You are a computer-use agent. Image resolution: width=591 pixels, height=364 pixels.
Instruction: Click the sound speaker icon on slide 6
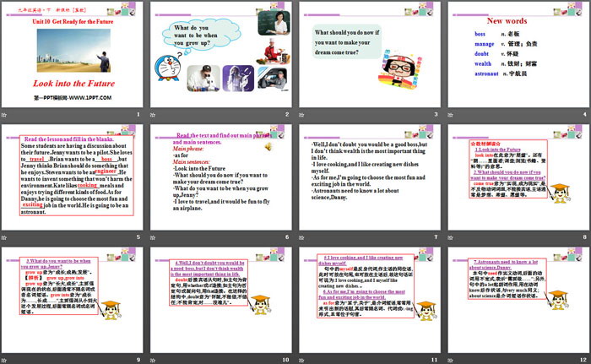point(268,147)
